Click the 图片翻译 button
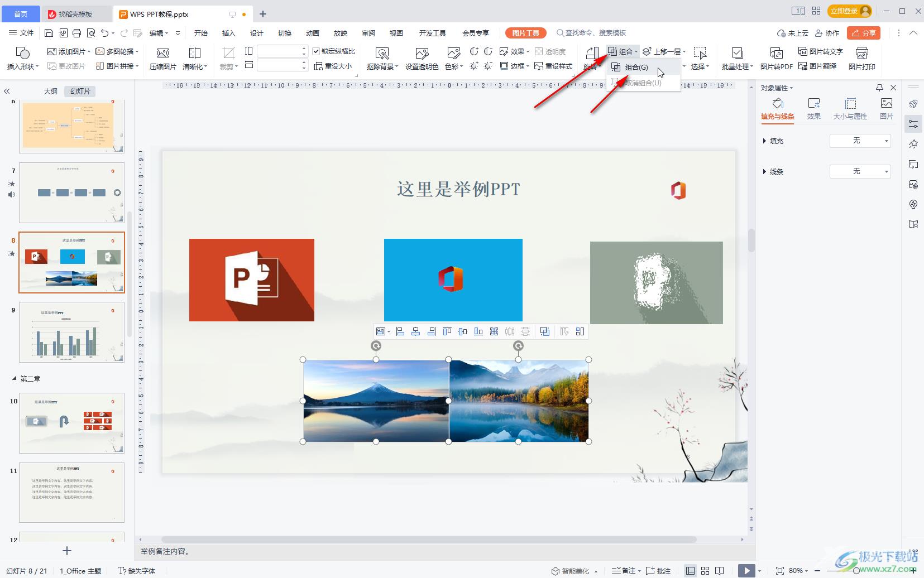Viewport: 924px width, 578px height. [817, 66]
